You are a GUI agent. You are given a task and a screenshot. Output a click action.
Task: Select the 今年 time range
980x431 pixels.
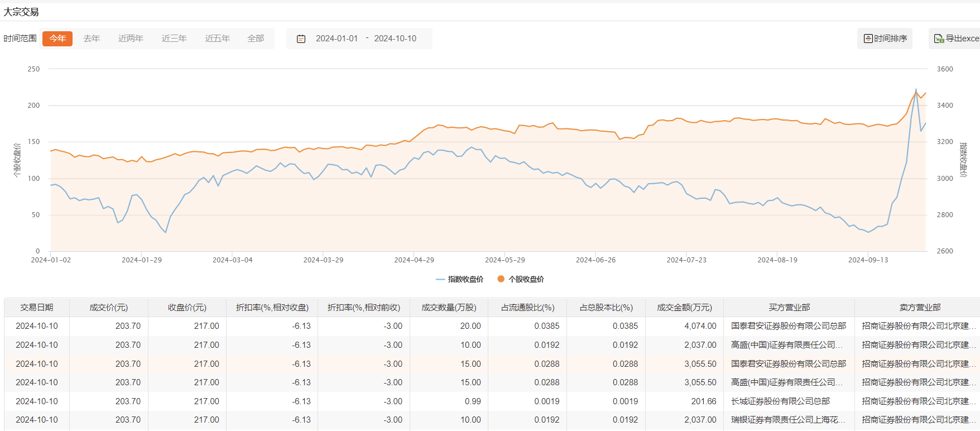(x=57, y=39)
